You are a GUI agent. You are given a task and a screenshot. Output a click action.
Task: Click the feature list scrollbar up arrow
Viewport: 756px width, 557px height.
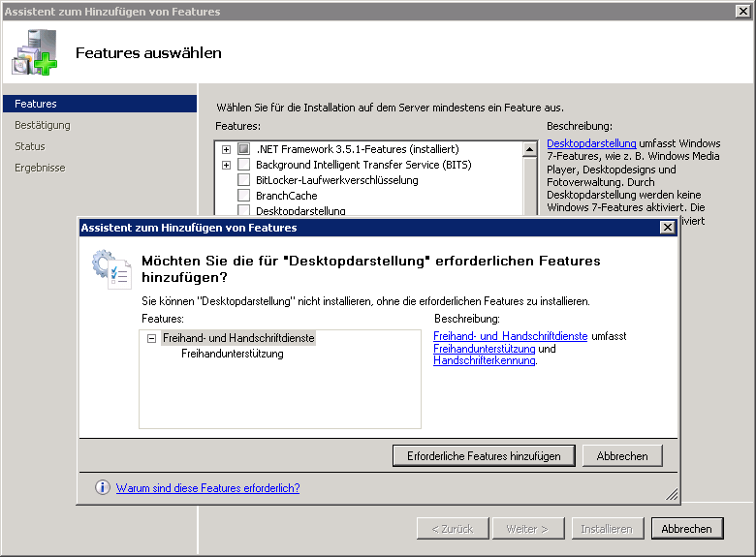click(529, 149)
